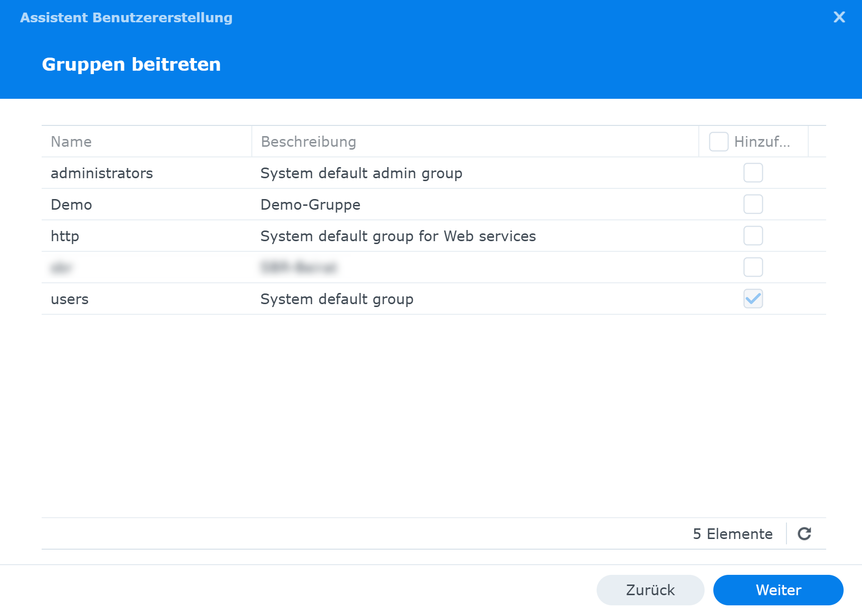Check the Demo group checkbox
This screenshot has height=616, width=862.
(753, 204)
